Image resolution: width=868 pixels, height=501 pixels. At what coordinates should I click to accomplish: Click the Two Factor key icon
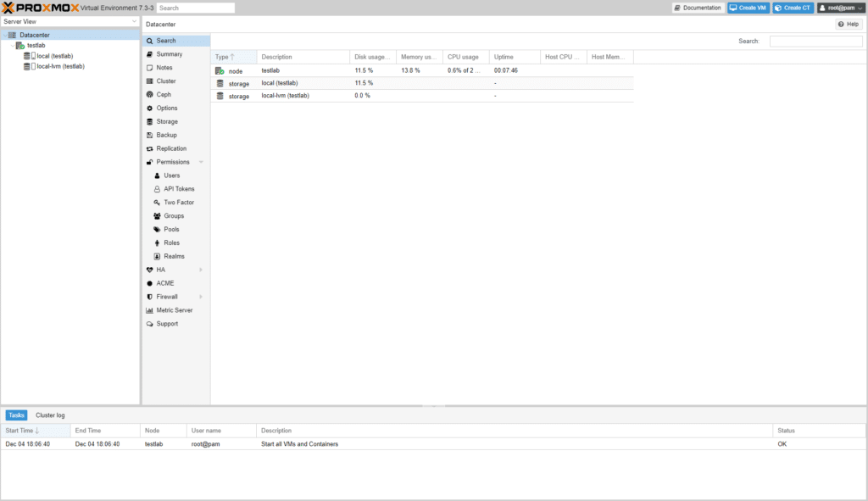[x=157, y=203]
